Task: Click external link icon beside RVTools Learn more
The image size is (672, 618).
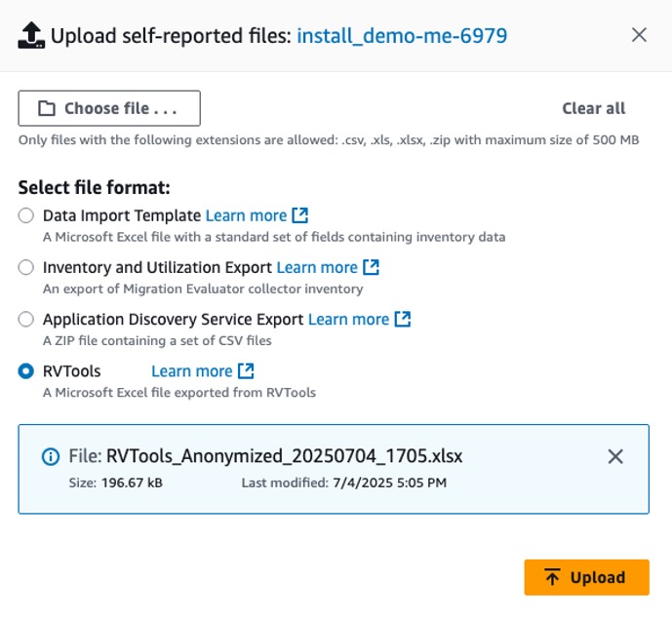Action: (246, 370)
